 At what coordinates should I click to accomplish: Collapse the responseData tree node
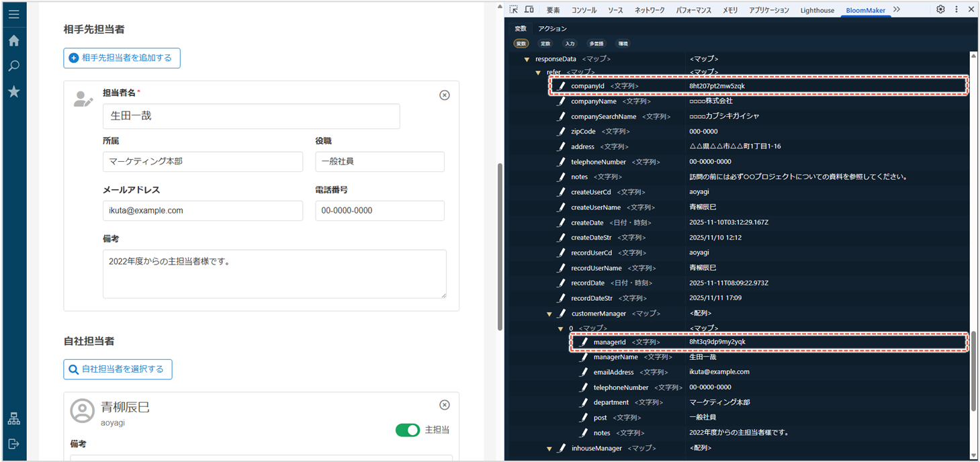pos(527,59)
